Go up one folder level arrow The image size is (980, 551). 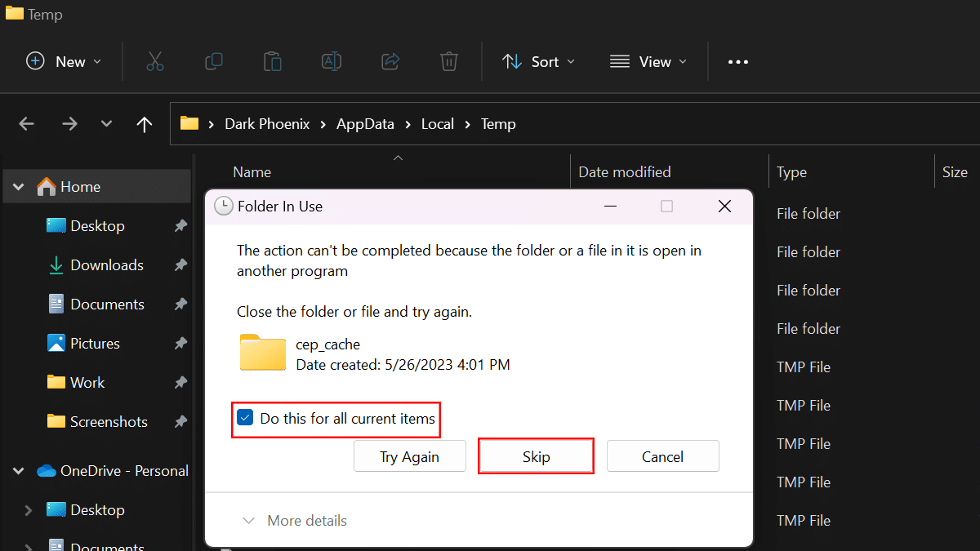click(145, 124)
